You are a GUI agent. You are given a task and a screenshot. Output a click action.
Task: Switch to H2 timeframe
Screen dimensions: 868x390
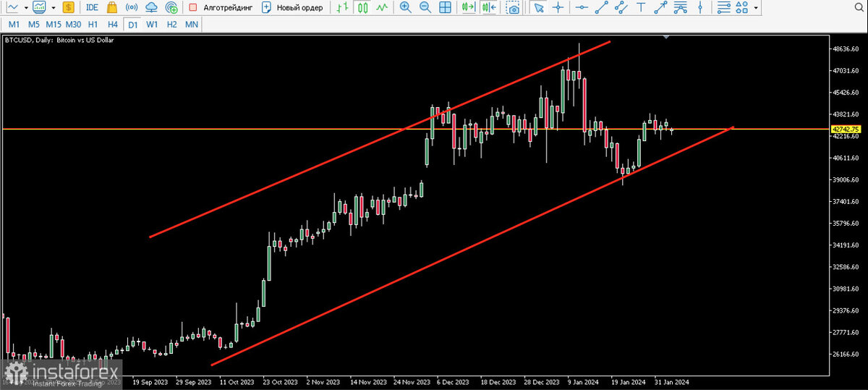click(171, 24)
